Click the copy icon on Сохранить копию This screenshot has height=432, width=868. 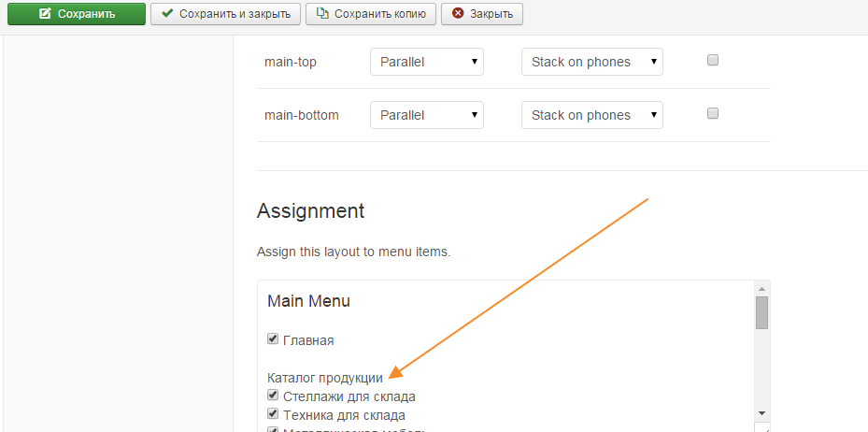(x=322, y=14)
